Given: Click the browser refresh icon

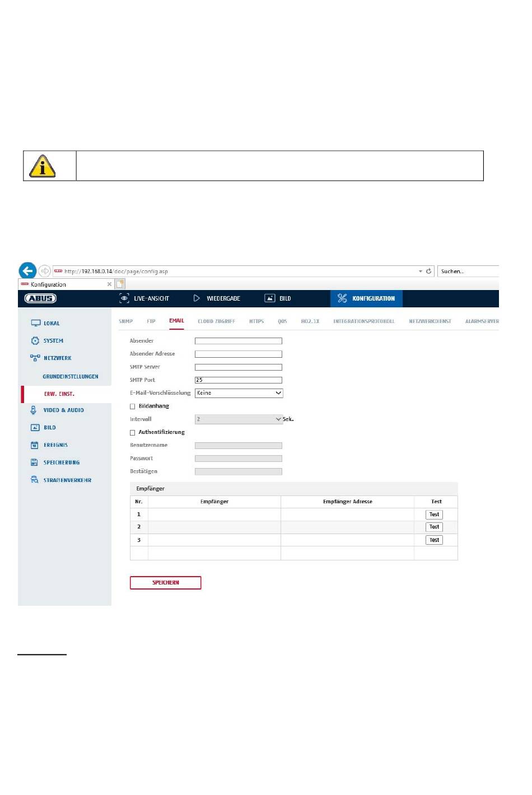Looking at the screenshot, I should tap(428, 271).
